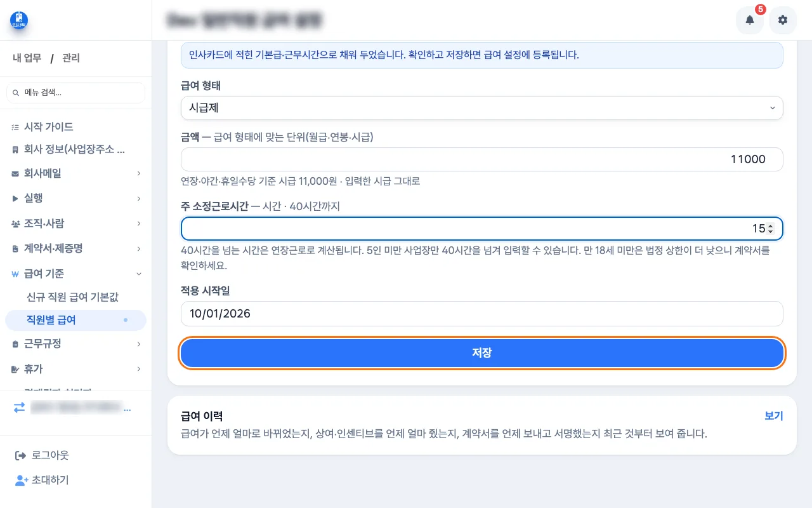812x508 pixels.
Task: Open settings via the gear icon
Action: tap(783, 20)
